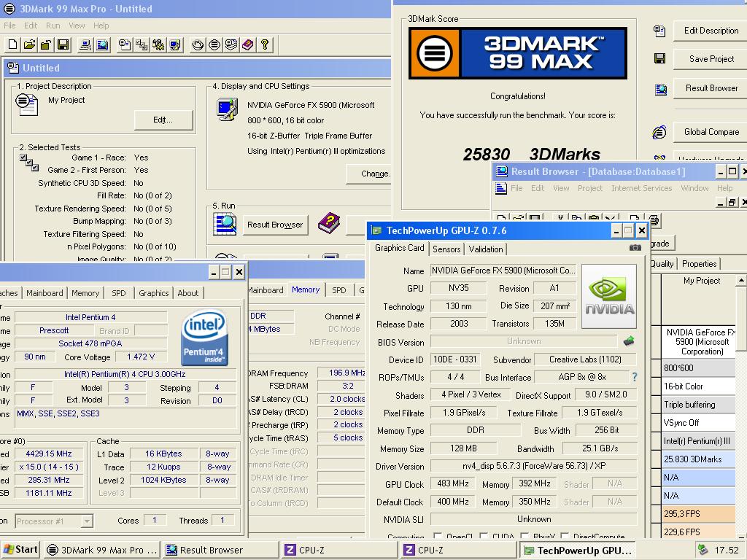The image size is (747, 560).
Task: Click the print icon in Result Browser toolbar
Action: coord(654,220)
